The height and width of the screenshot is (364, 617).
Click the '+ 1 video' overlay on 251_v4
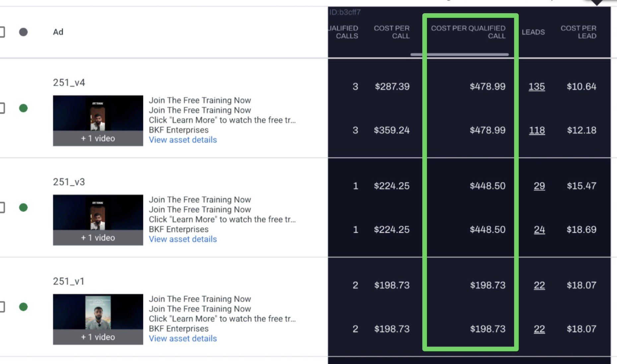[98, 138]
